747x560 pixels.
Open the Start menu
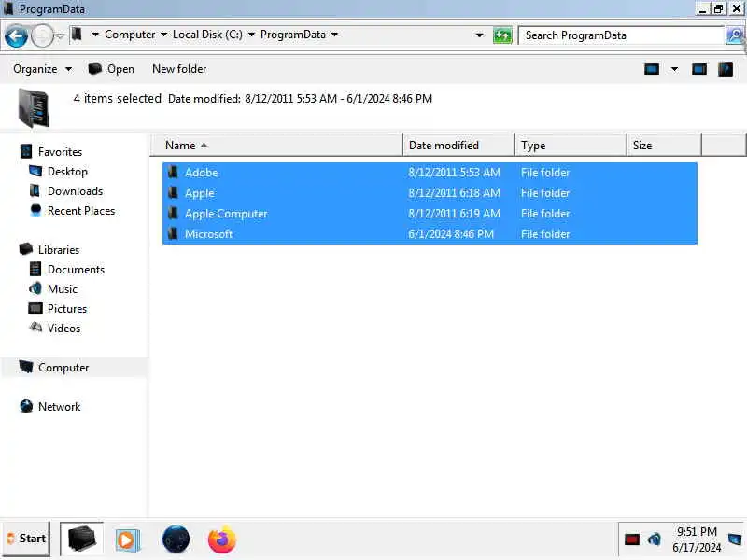pos(26,539)
